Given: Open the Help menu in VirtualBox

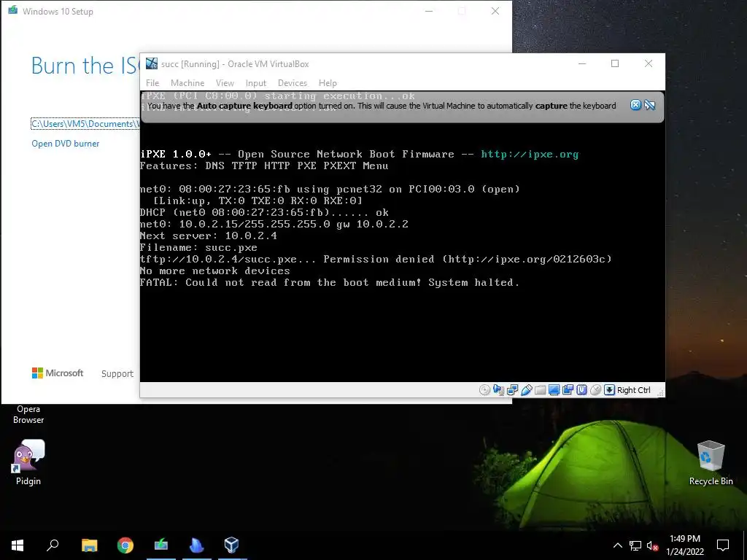Looking at the screenshot, I should tap(328, 83).
